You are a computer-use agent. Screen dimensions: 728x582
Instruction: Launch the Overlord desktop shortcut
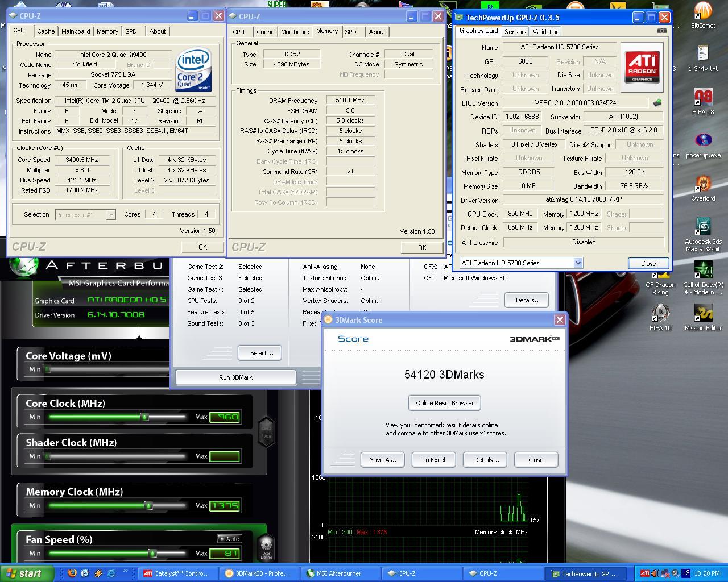(x=703, y=188)
